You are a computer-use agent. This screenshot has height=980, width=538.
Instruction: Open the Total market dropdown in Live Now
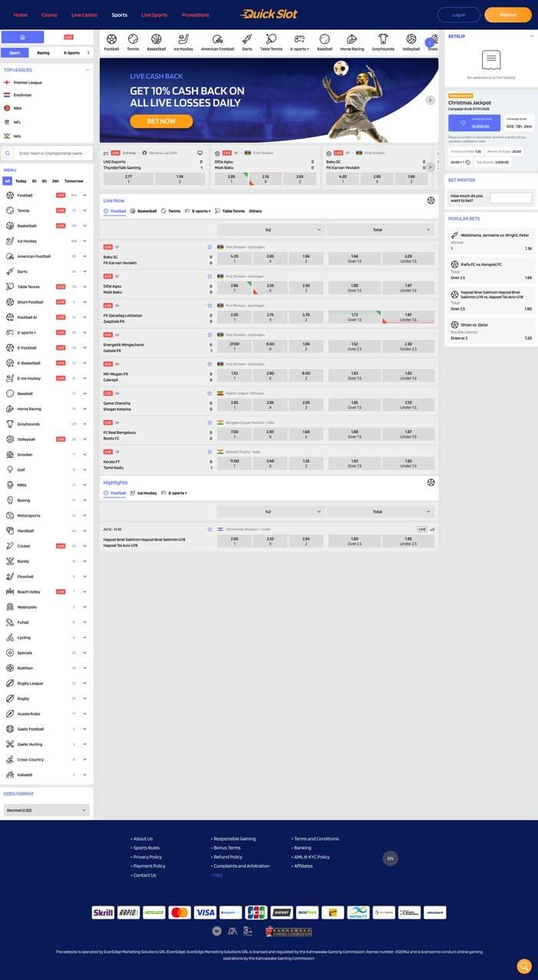(x=381, y=229)
